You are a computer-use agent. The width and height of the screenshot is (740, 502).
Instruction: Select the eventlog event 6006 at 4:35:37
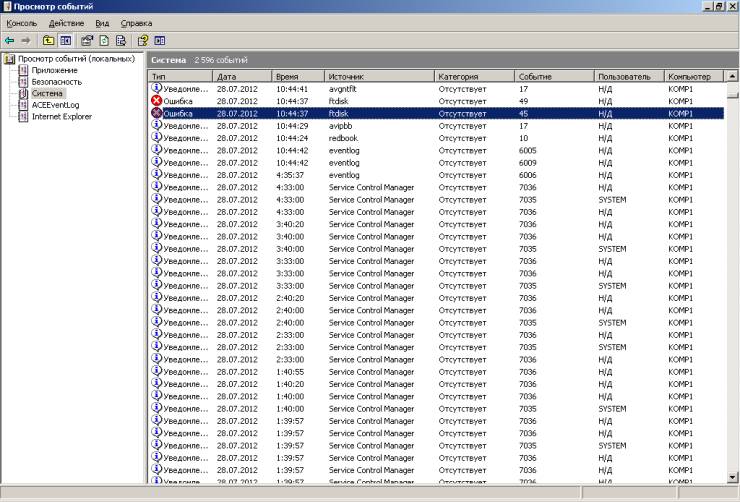point(436,175)
